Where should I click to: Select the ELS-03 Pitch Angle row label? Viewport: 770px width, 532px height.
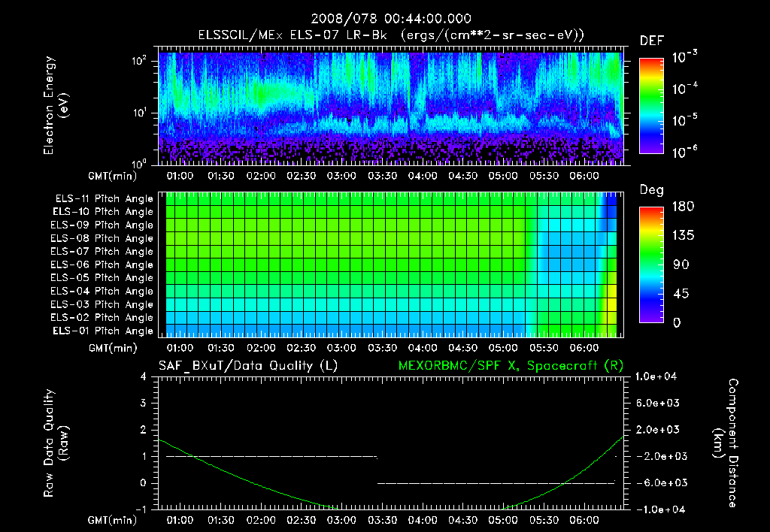coord(102,304)
